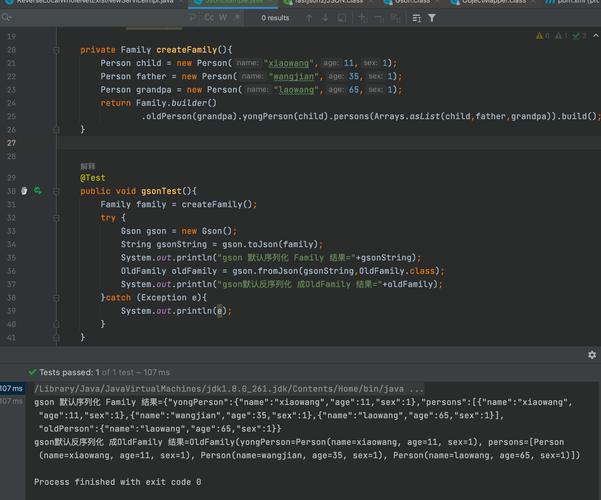The image size is (601, 500).
Task: Click the yellow warnings indicator icon
Action: (x=542, y=36)
